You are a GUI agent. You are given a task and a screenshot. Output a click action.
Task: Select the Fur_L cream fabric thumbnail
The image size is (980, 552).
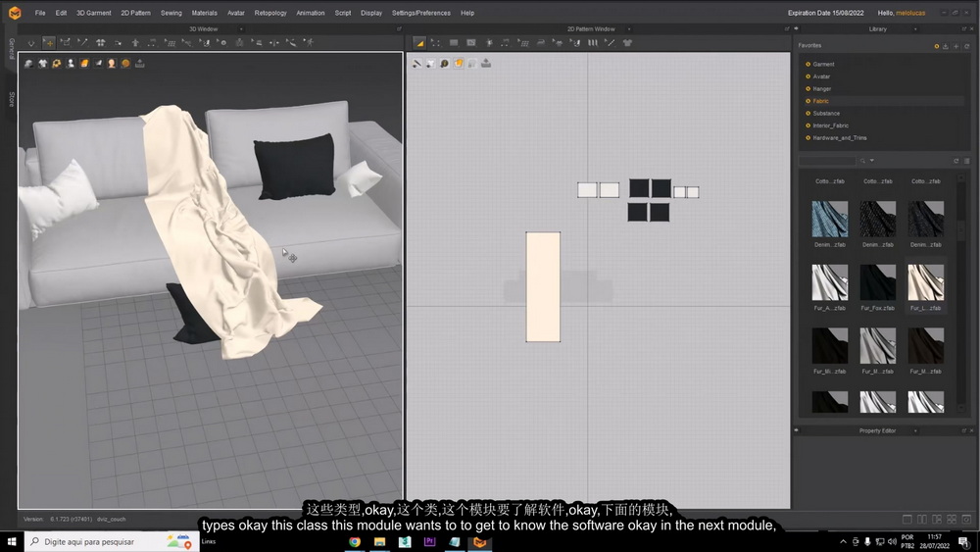(926, 282)
